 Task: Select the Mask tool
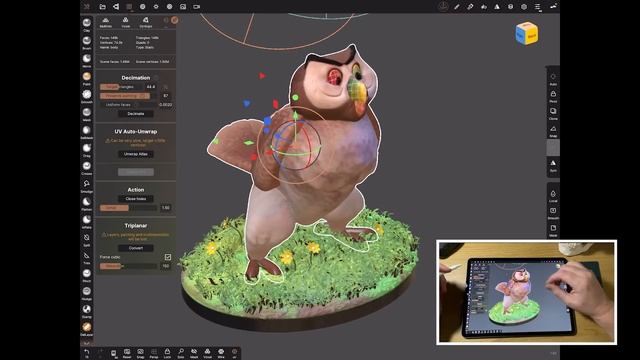coord(87,114)
